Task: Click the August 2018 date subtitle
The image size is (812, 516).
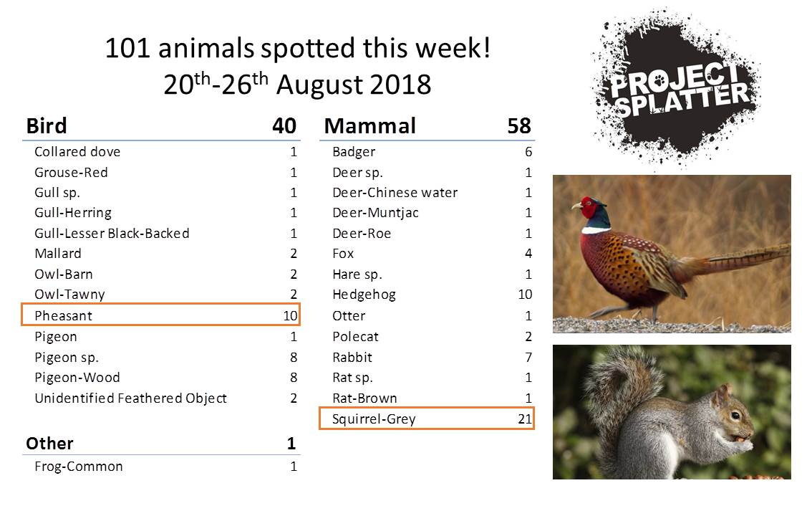Action: click(298, 85)
